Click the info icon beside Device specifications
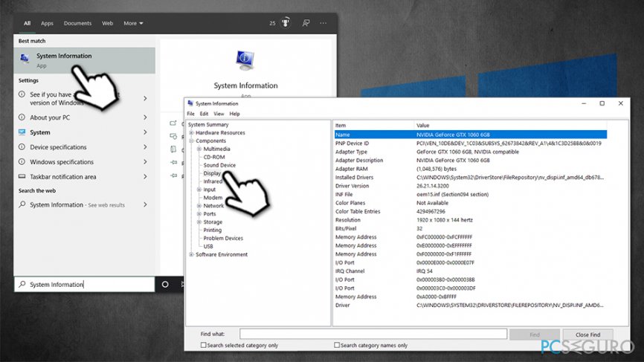The image size is (644, 362). (22, 147)
